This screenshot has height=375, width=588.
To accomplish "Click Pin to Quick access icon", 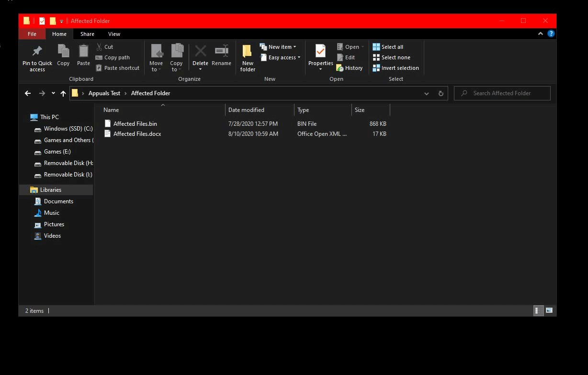I will 37,51.
